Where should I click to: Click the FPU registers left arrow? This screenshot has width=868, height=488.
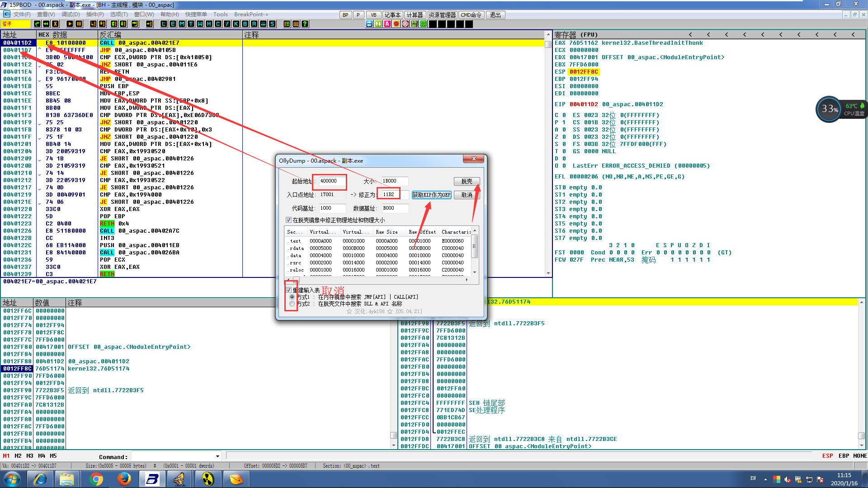pos(690,35)
